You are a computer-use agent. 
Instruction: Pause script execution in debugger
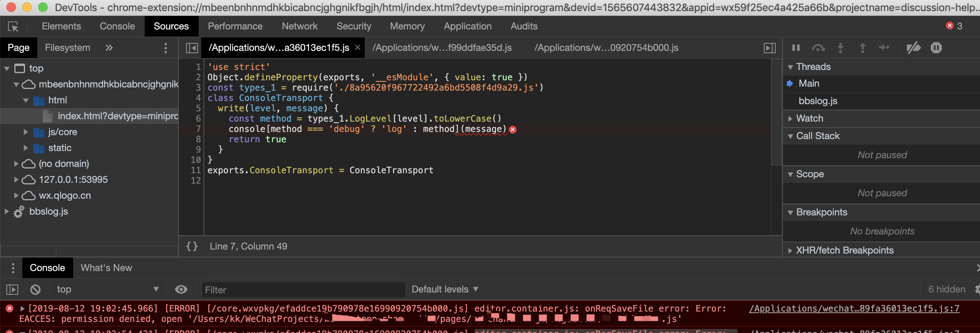pos(796,48)
